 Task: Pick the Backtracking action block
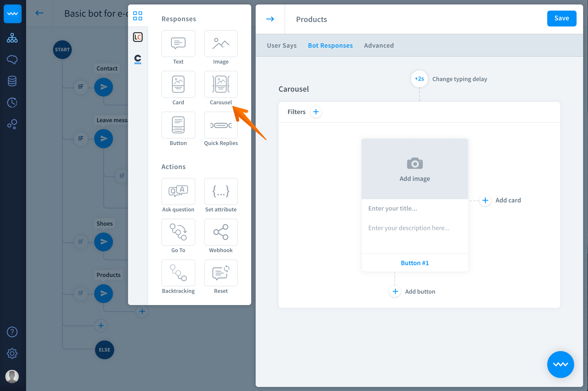click(x=178, y=273)
